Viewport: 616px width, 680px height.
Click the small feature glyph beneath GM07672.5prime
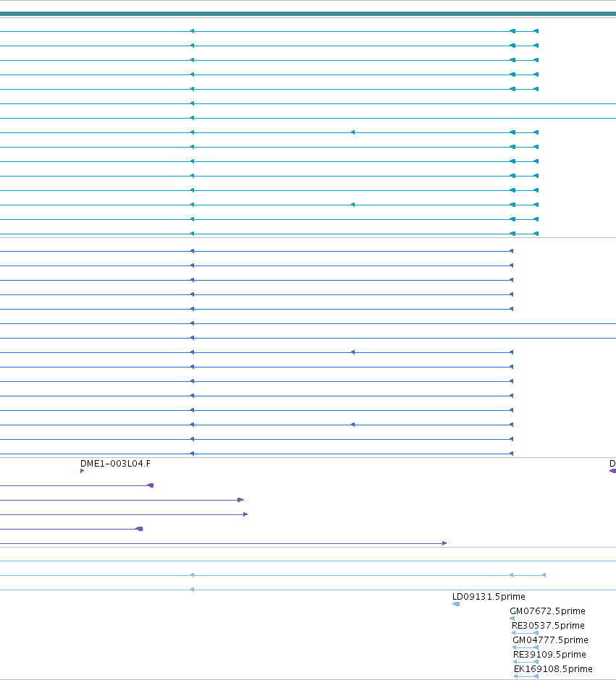(x=512, y=619)
